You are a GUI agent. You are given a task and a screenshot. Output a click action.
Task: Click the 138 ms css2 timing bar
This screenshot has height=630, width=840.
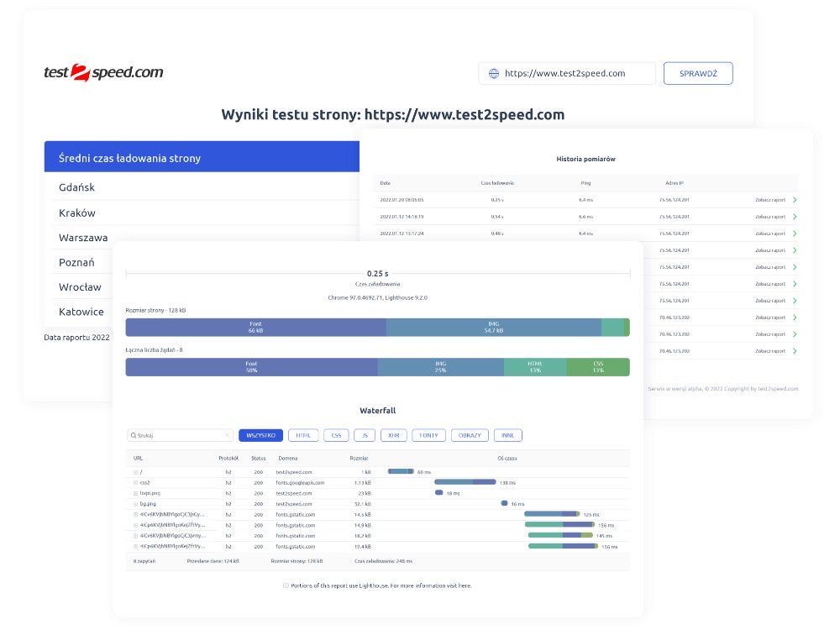point(465,482)
